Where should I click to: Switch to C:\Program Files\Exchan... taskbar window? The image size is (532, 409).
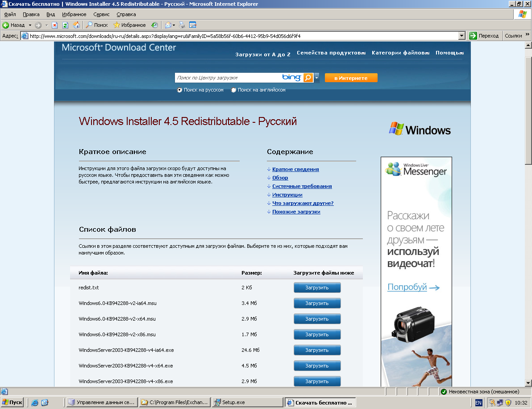[175, 403]
